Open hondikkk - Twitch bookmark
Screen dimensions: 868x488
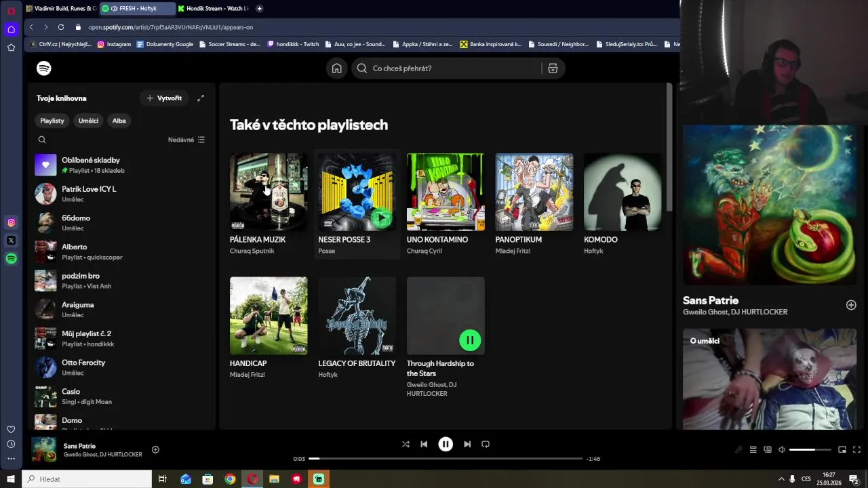tap(293, 44)
